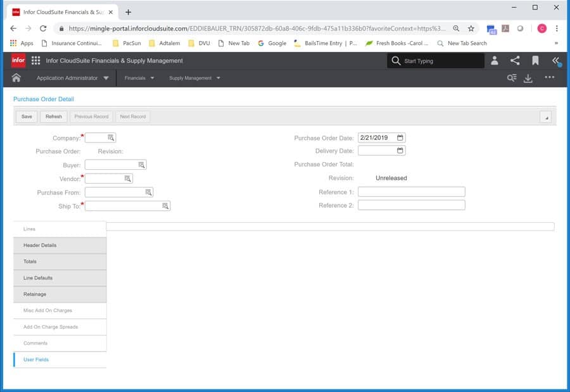The height and width of the screenshot is (392, 570).
Task: Click the Unreleased revision status text
Action: [x=391, y=178]
